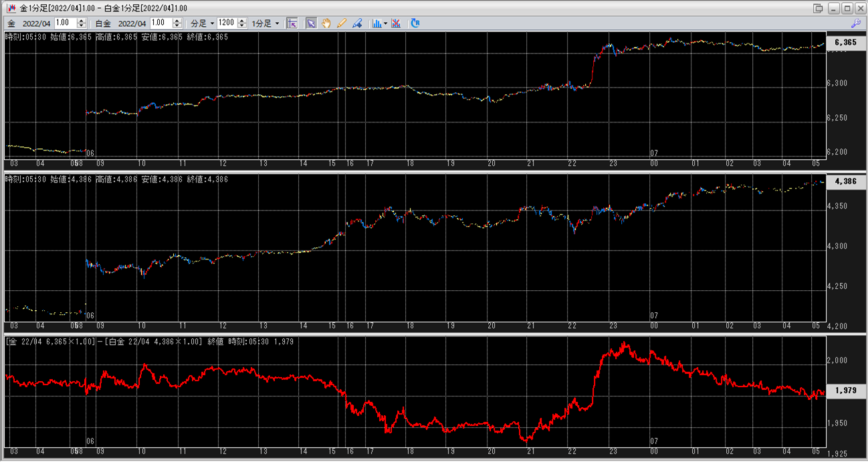The width and height of the screenshot is (868, 462).
Task: Activate the hand pan tool
Action: tap(326, 23)
